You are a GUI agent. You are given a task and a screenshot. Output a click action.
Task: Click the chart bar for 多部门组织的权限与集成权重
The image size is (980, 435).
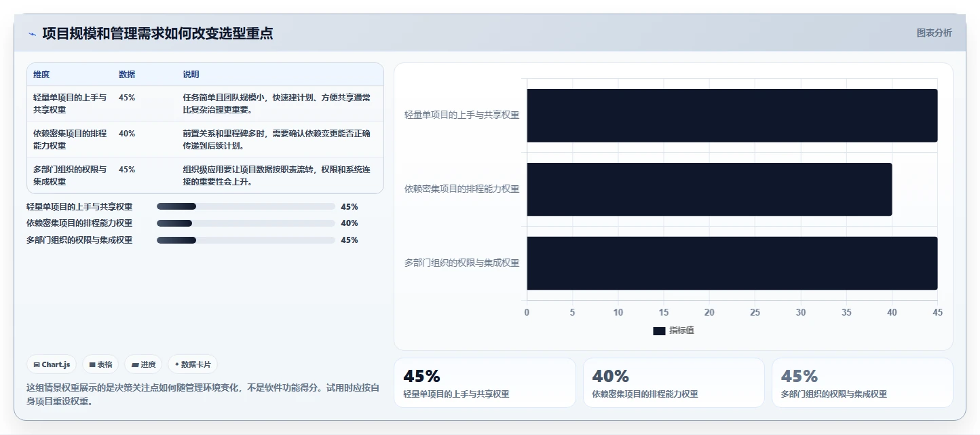[732, 263]
